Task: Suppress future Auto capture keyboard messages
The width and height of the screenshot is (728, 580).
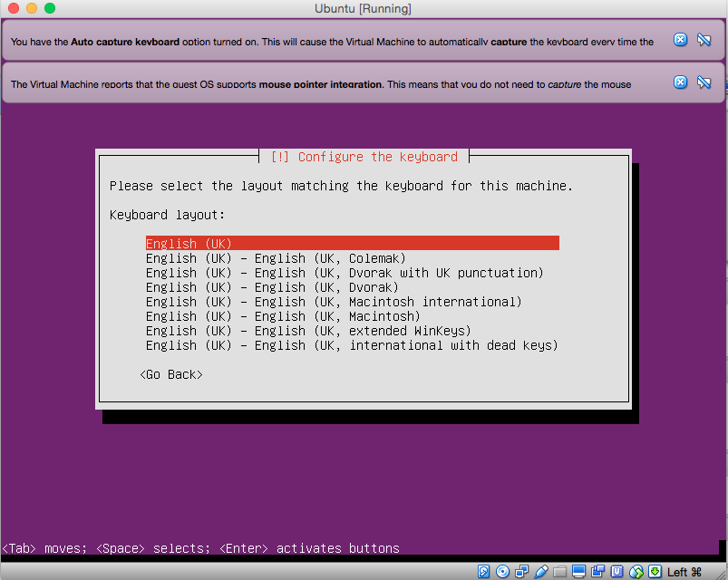Action: pos(704,39)
